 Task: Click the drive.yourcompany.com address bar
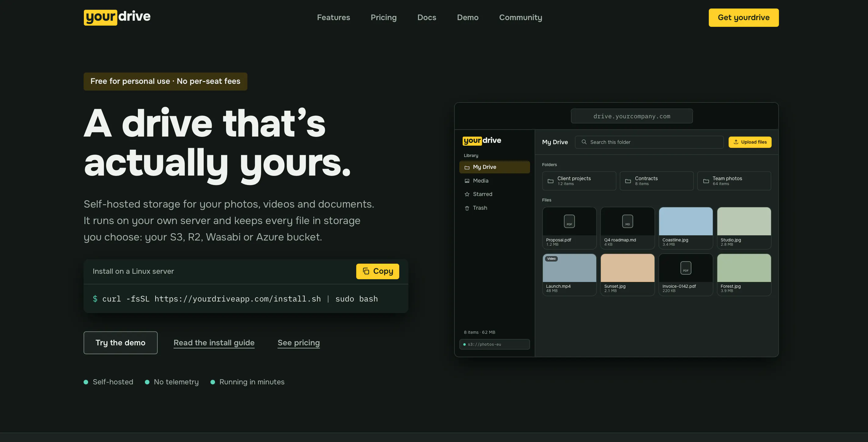click(x=632, y=116)
